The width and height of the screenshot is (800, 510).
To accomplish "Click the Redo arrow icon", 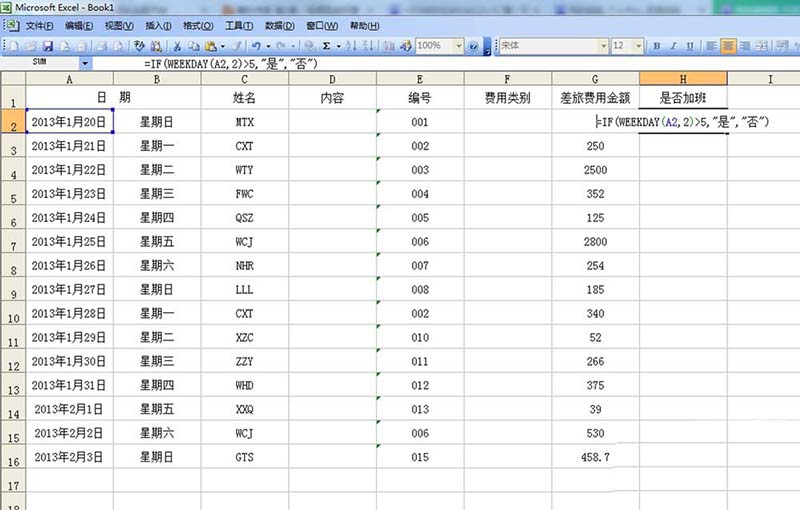I will [x=281, y=46].
